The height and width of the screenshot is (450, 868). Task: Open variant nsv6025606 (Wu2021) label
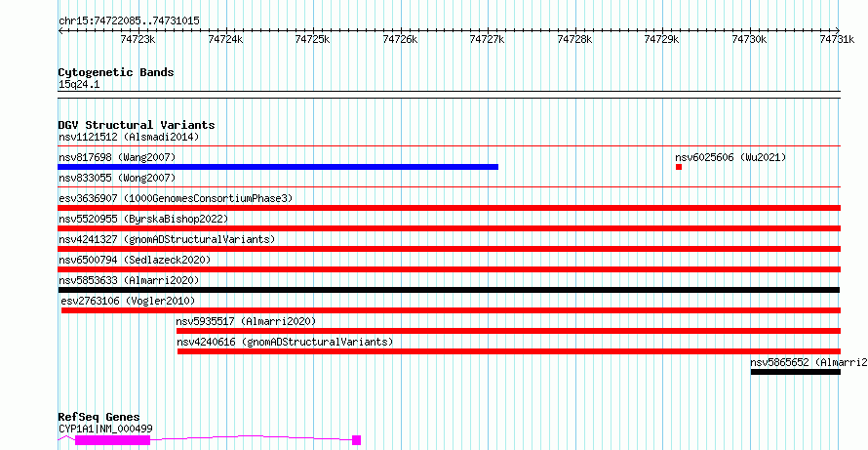(730, 158)
